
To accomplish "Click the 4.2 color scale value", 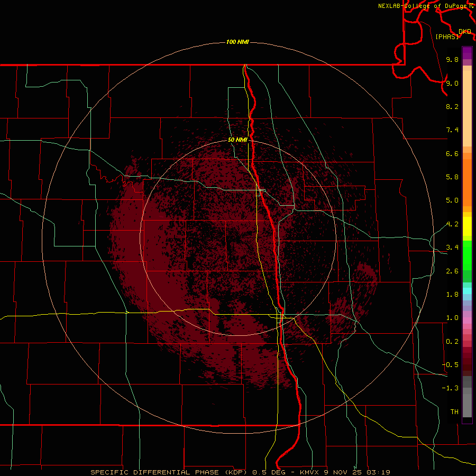I will [452, 224].
